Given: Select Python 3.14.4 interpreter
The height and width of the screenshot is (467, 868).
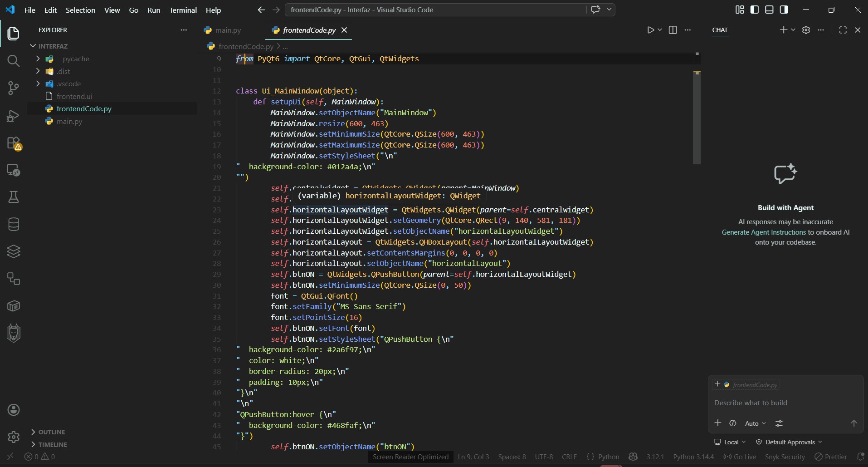Looking at the screenshot, I should [693, 457].
